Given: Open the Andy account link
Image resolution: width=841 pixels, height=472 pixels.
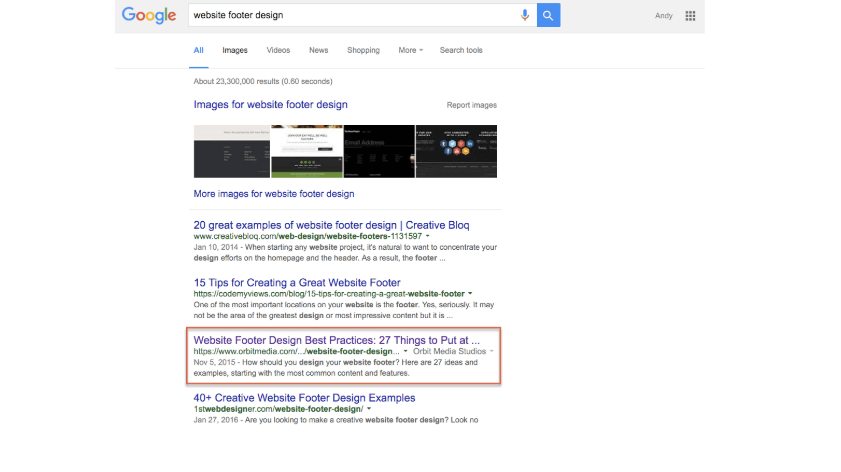Looking at the screenshot, I should [663, 16].
